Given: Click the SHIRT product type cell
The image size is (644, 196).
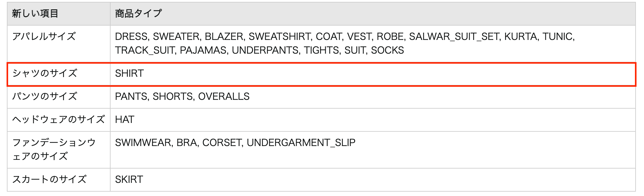Looking at the screenshot, I should point(373,74).
